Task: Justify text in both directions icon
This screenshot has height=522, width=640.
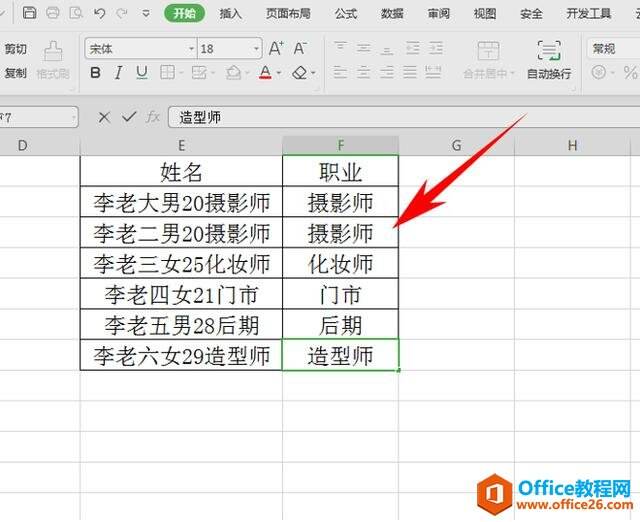Action: click(410, 73)
